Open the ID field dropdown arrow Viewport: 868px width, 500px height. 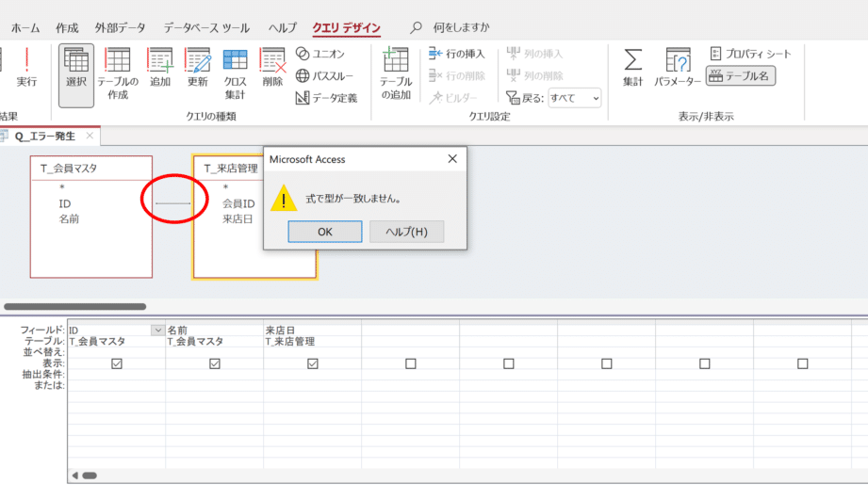(157, 330)
